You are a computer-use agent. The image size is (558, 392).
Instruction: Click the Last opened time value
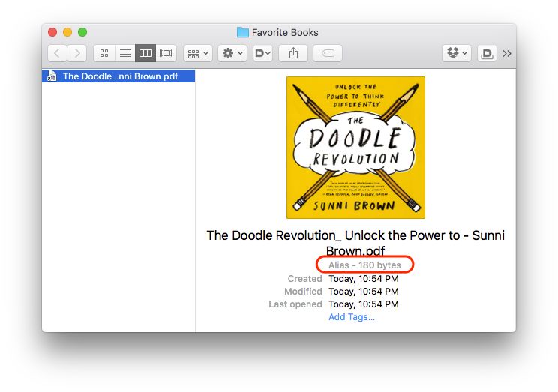coord(363,304)
